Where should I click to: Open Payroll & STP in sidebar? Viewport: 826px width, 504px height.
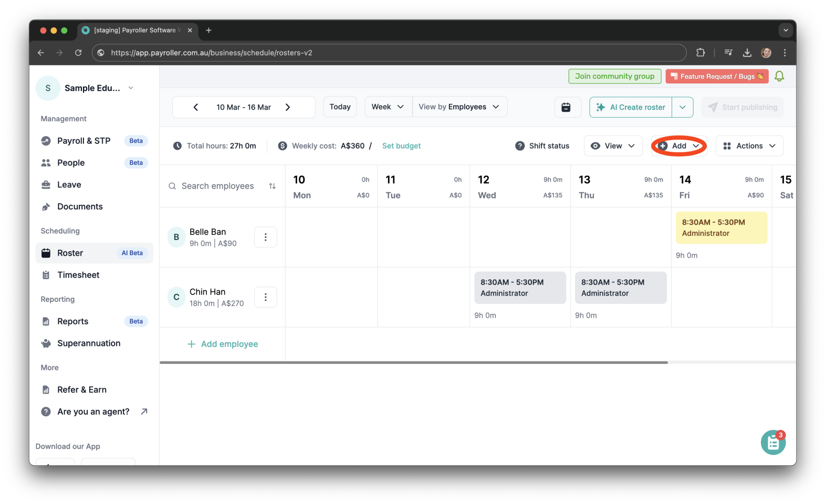tap(95, 141)
